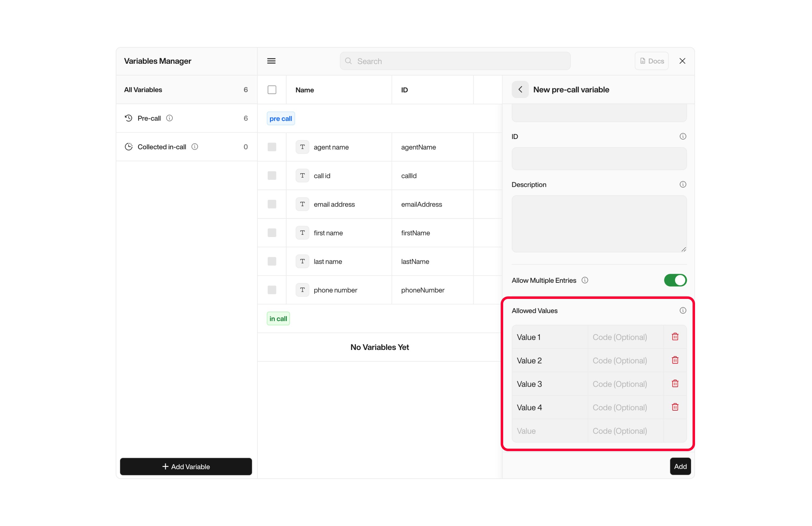Remove Value 4 with the trash icon
This screenshot has height=526, width=812.
pos(675,407)
